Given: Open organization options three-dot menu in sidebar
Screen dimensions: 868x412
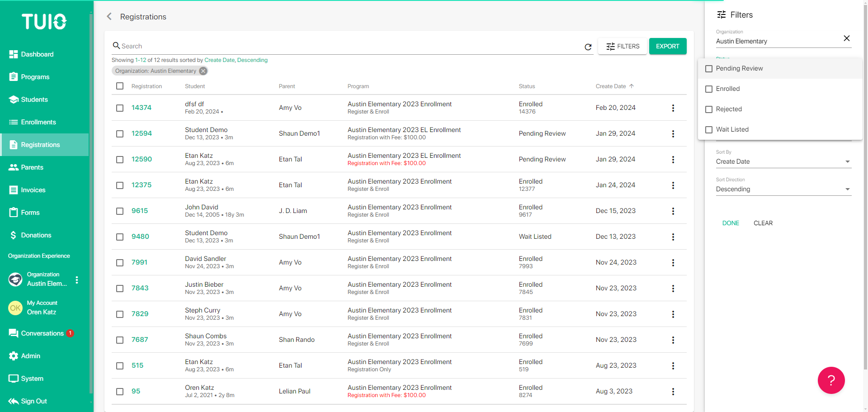Looking at the screenshot, I should 77,280.
